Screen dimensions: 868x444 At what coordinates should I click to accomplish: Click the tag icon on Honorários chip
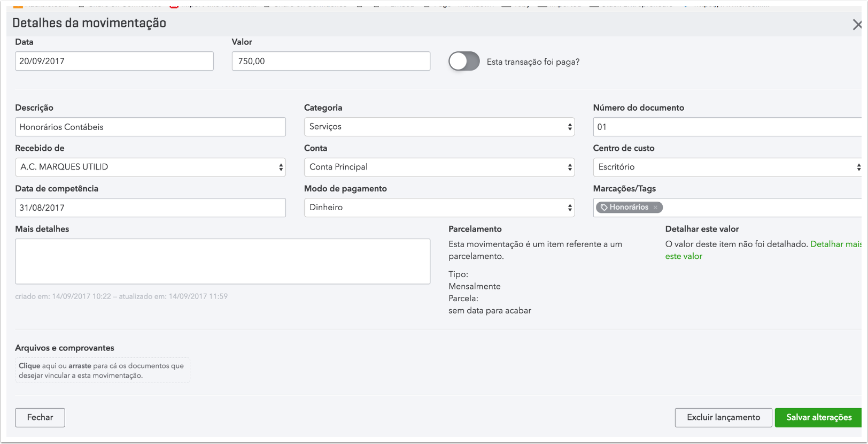pos(604,208)
